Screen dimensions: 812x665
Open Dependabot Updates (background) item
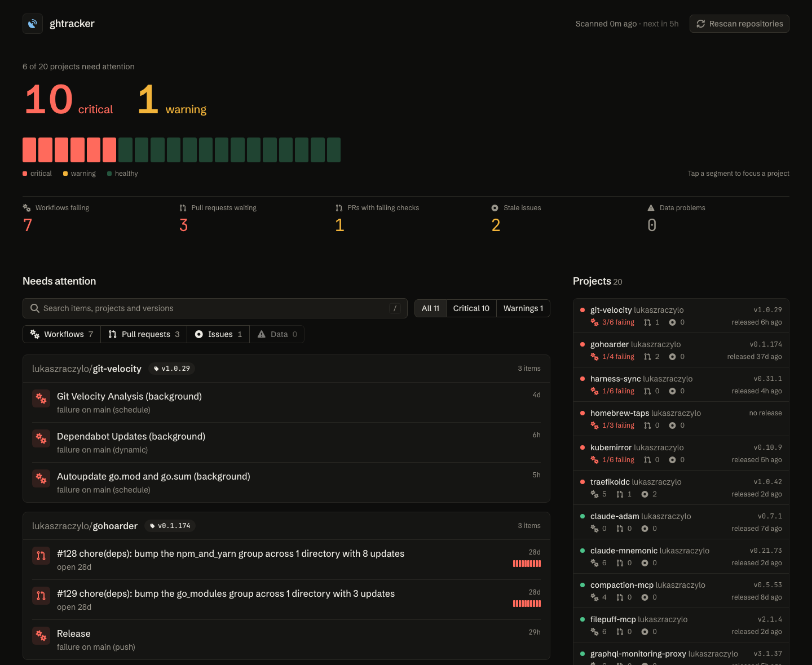pos(286,442)
